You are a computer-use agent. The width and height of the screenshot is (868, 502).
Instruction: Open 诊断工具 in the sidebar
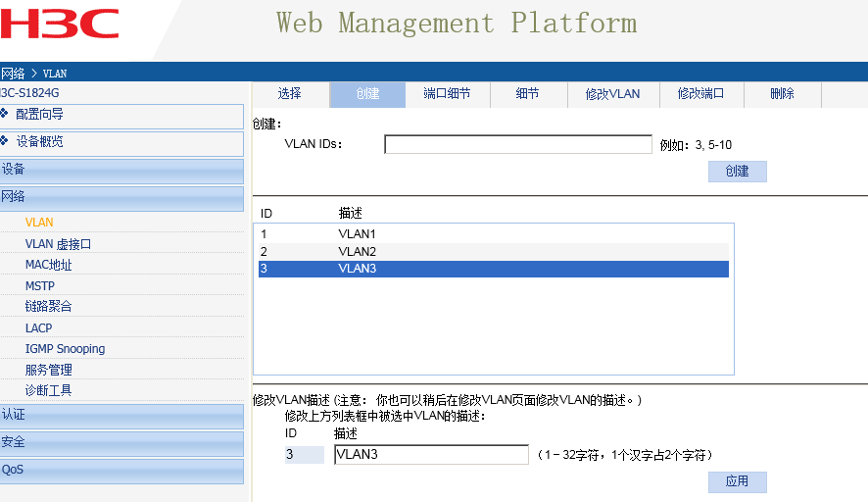click(x=48, y=390)
